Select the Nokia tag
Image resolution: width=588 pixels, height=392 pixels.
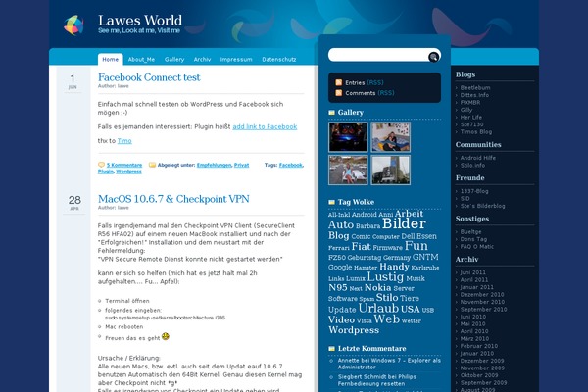[x=377, y=288]
